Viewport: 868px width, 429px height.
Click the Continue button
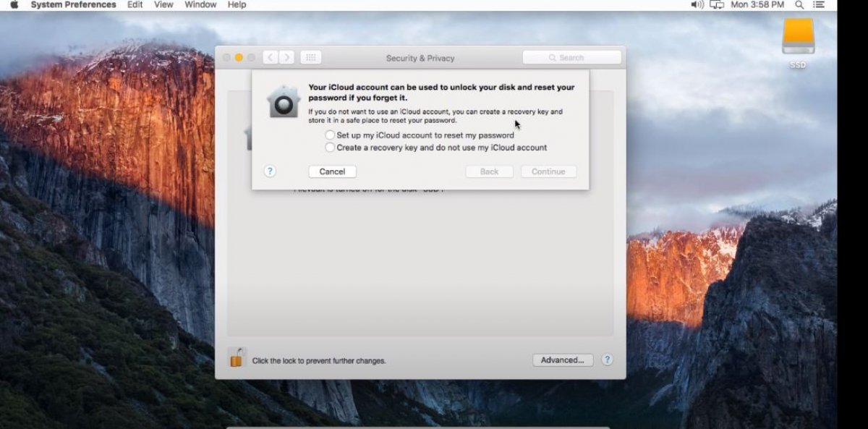click(548, 171)
